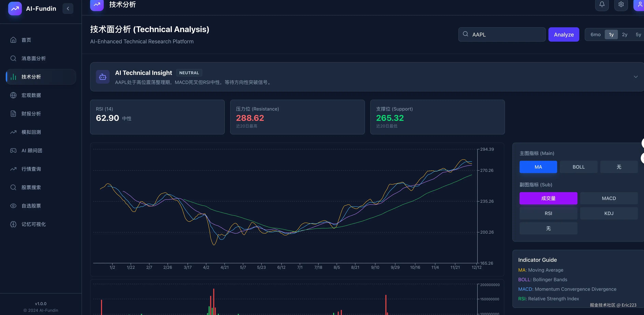Open settings via the gear icon

pos(621,4)
